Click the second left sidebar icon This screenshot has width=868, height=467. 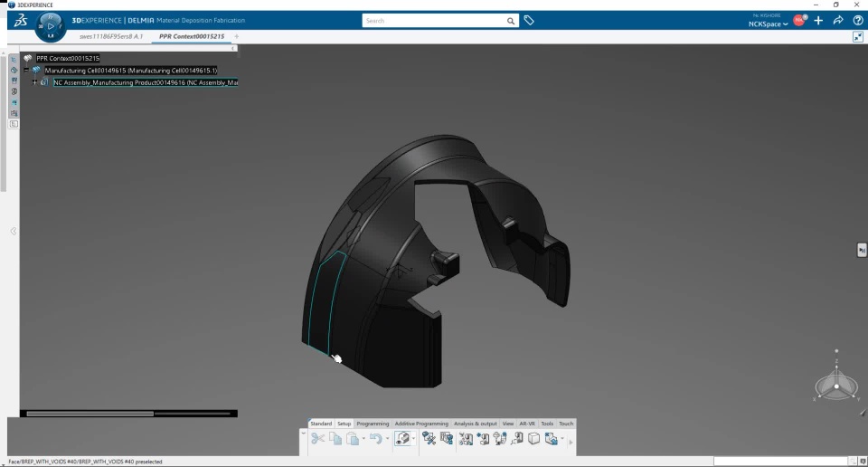click(x=14, y=71)
